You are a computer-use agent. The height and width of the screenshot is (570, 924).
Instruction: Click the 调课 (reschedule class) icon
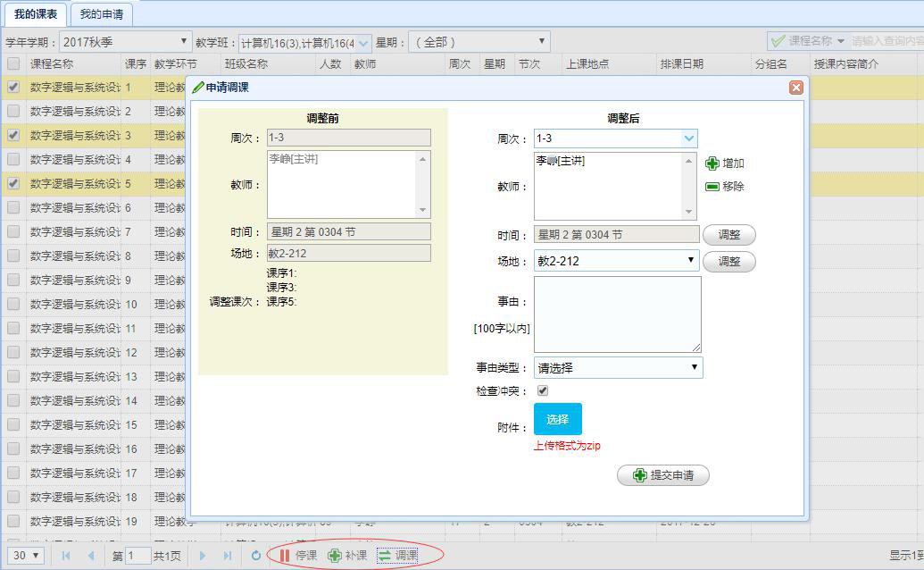(x=385, y=556)
